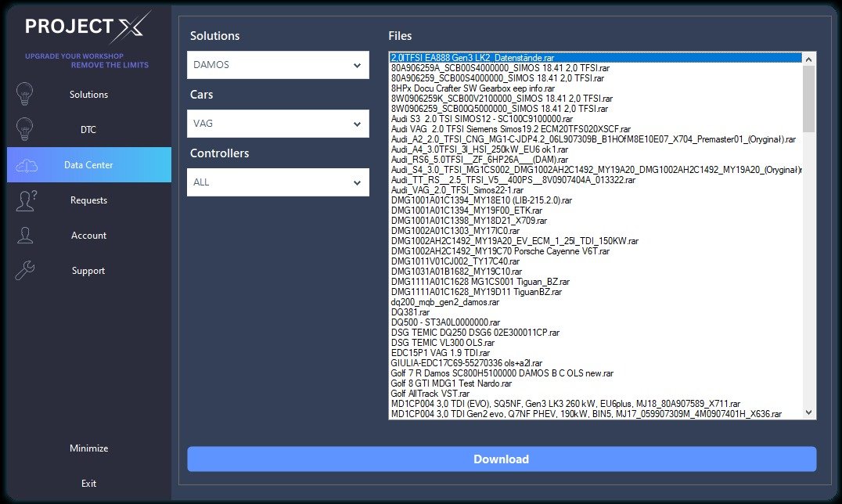Click the blue Download button
The image size is (842, 504).
pyautogui.click(x=502, y=459)
